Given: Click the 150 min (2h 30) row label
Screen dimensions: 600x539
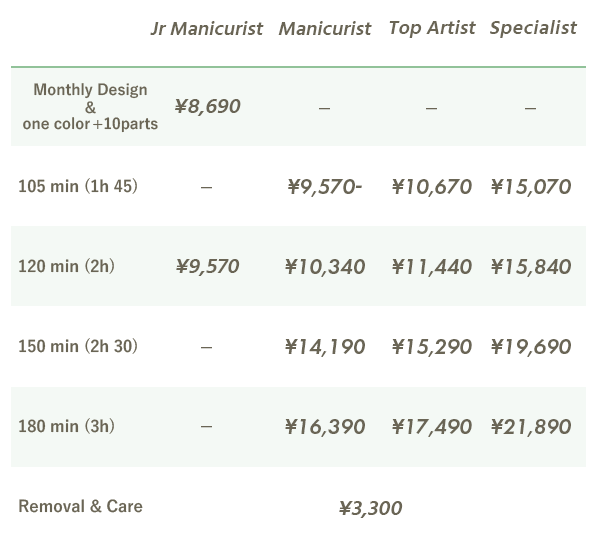Looking at the screenshot, I should coord(78,346).
